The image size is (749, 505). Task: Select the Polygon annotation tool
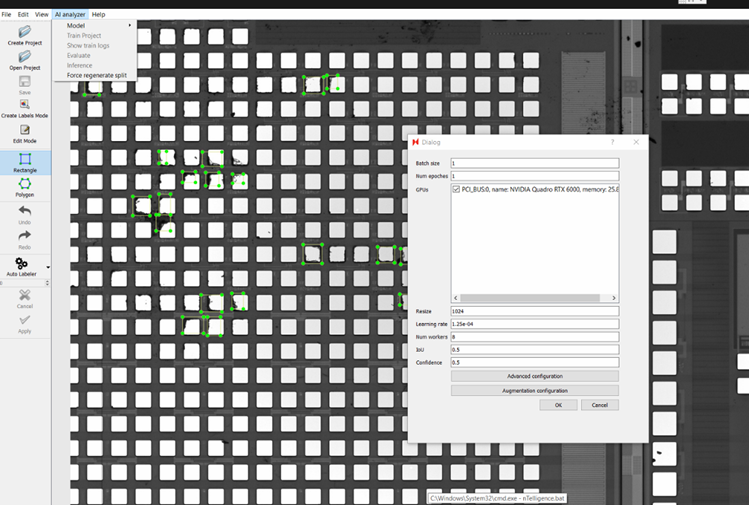[x=24, y=185]
